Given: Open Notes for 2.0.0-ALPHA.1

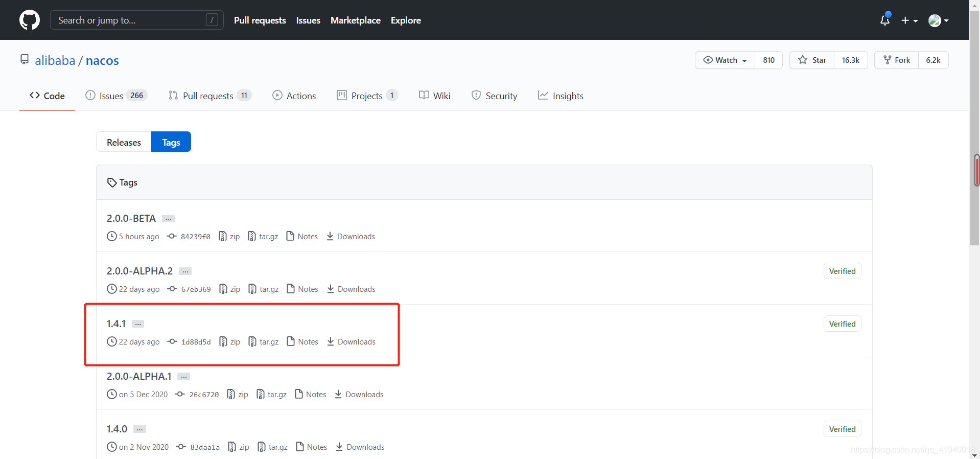Looking at the screenshot, I should click(311, 394).
